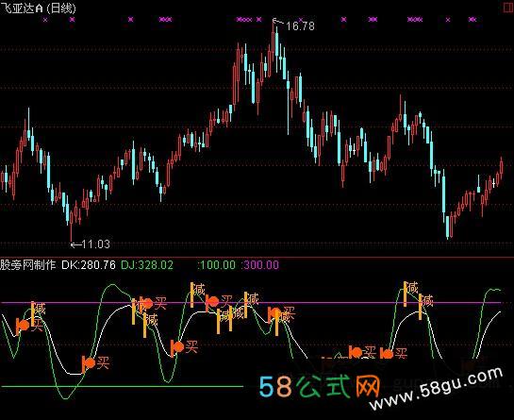Image resolution: width=514 pixels, height=420 pixels.
Task: Click the highest 减 marker at indicator peak
Action: click(198, 290)
